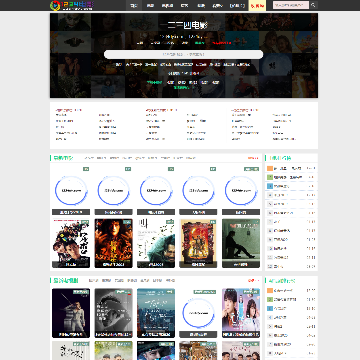360x360 pixels.
Task: Click the 1234电影 site logo
Action: (72, 5)
